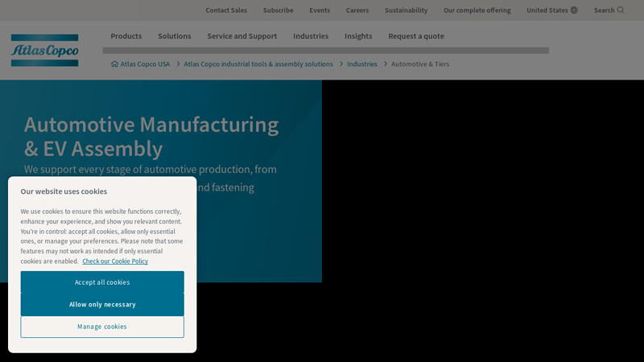Image resolution: width=644 pixels, height=362 pixels.
Task: Accept all cookies
Action: tap(102, 282)
